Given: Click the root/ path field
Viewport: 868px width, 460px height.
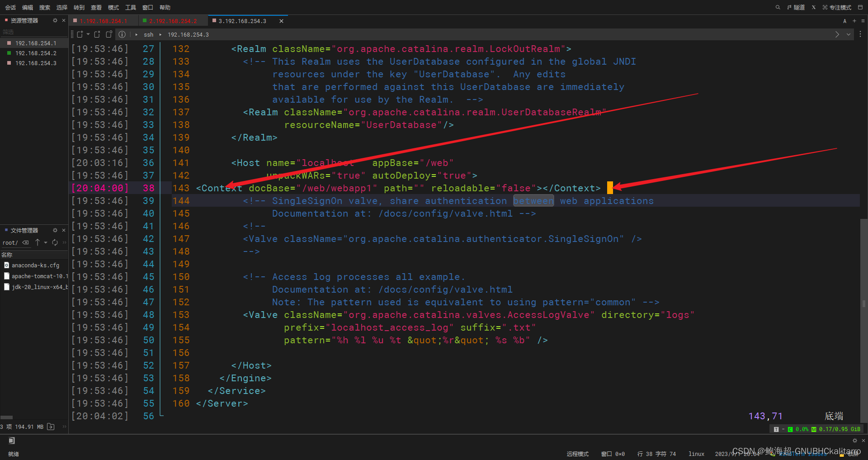Looking at the screenshot, I should (10, 243).
